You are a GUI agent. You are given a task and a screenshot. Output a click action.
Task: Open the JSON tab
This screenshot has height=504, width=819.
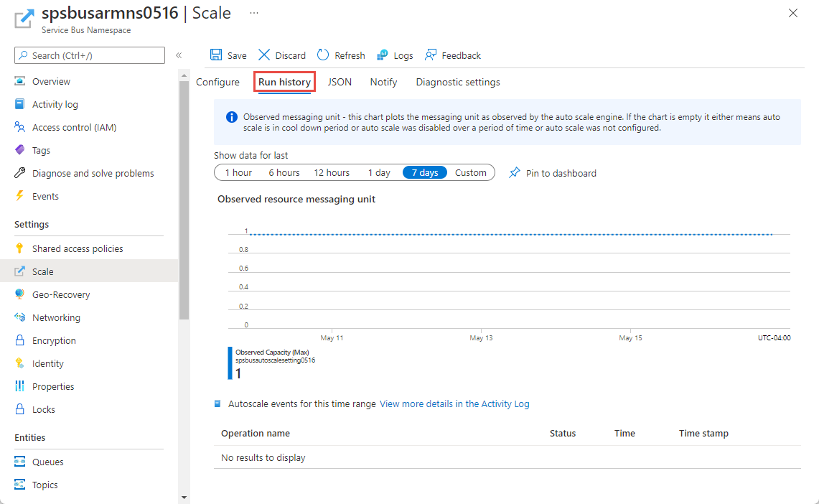[x=339, y=82]
